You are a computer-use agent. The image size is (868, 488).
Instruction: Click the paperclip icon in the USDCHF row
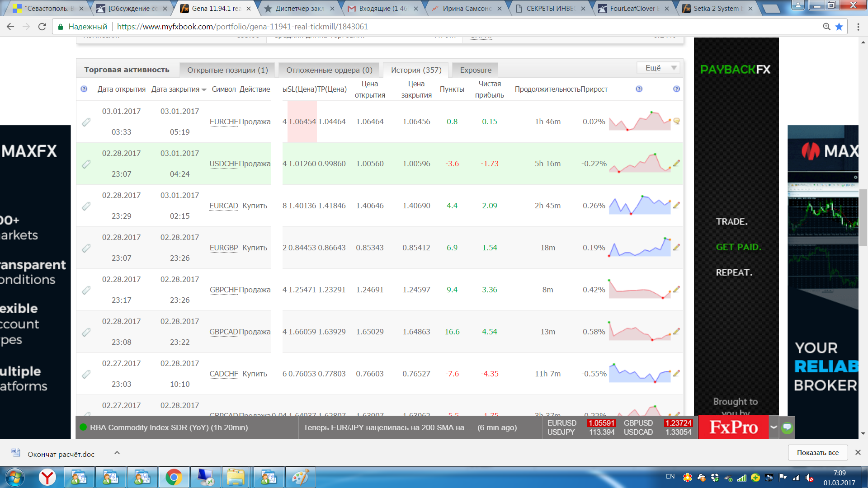point(86,164)
